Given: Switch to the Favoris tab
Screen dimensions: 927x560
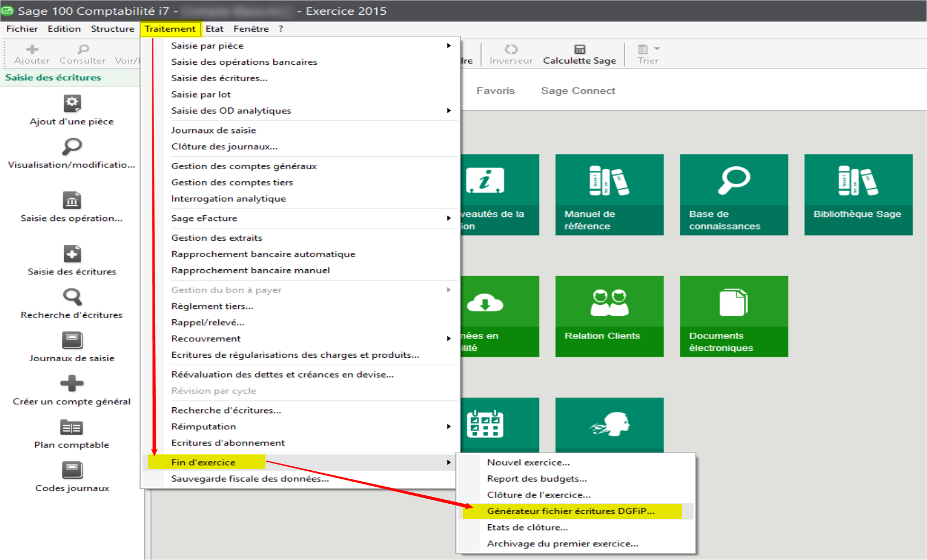Looking at the screenshot, I should tap(495, 91).
